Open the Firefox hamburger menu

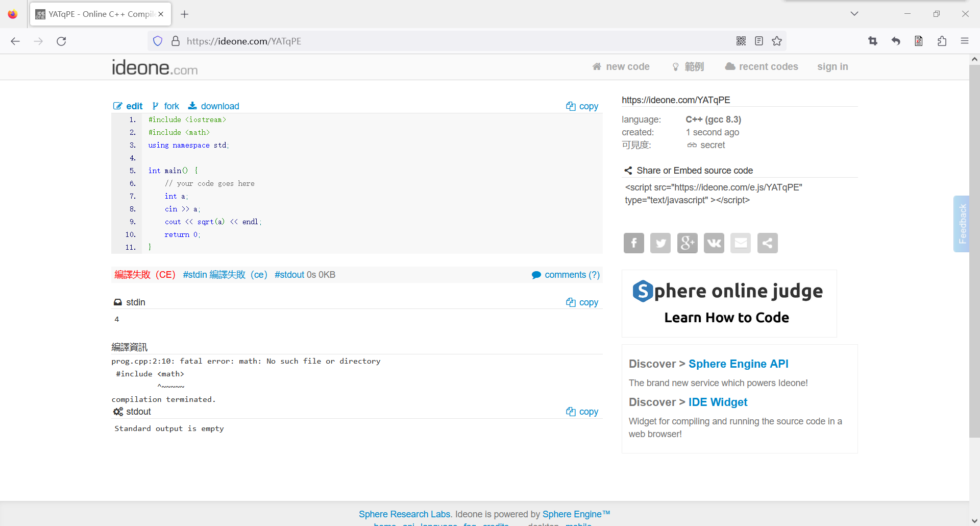[965, 41]
